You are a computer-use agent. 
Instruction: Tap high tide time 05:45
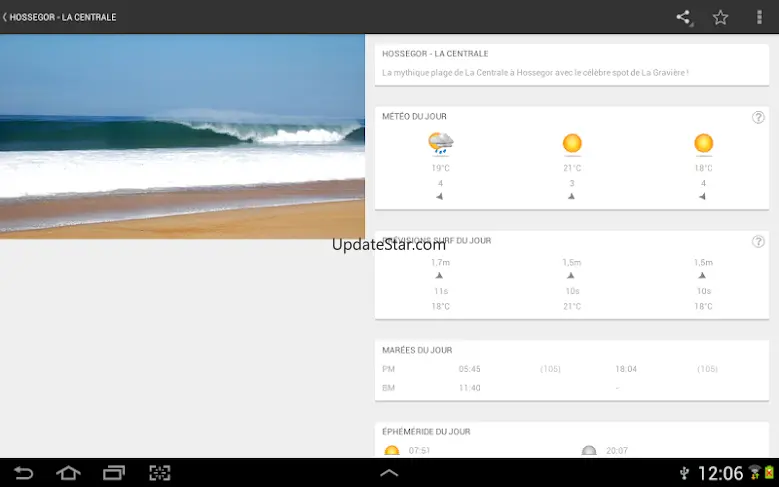(469, 369)
